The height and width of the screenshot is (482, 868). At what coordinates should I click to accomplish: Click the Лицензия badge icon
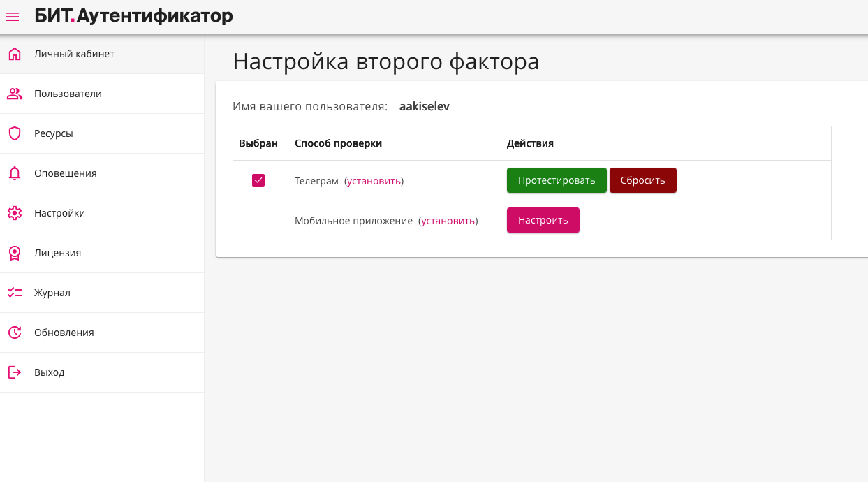[x=15, y=253]
